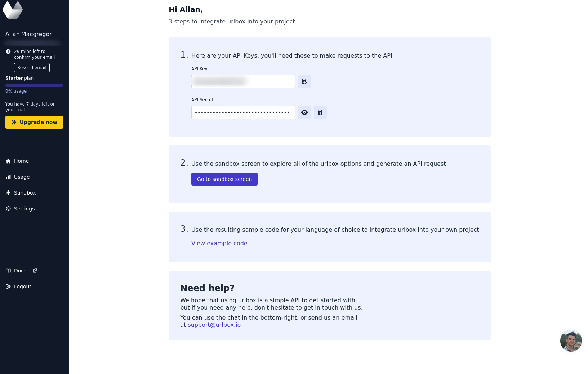This screenshot has height=374, width=588.
Task: Click the Sandbox lightning bolt icon
Action: [8, 193]
